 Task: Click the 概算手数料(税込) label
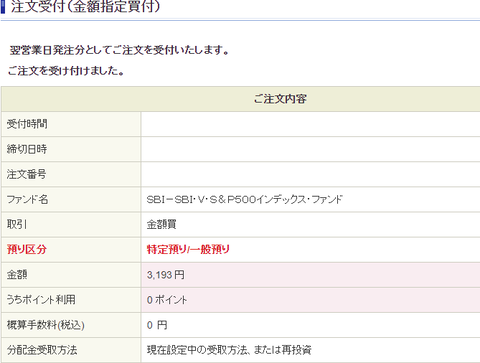(46, 325)
